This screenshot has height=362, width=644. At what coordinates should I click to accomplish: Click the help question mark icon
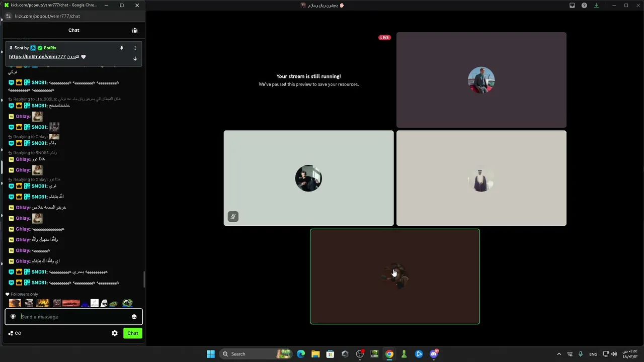pyautogui.click(x=584, y=6)
